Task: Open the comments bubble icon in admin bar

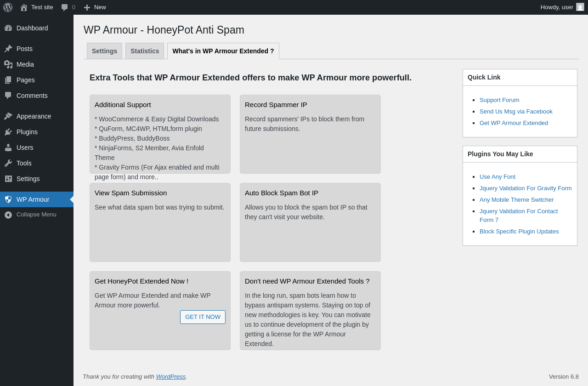Action: (65, 7)
